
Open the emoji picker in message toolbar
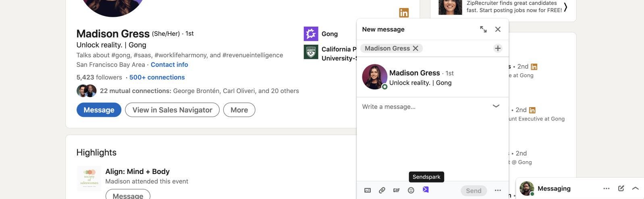click(411, 191)
